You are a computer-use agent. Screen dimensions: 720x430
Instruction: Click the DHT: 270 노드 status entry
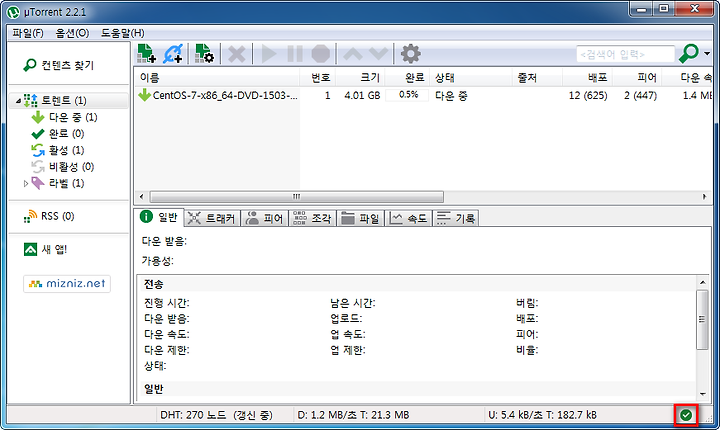(216, 415)
